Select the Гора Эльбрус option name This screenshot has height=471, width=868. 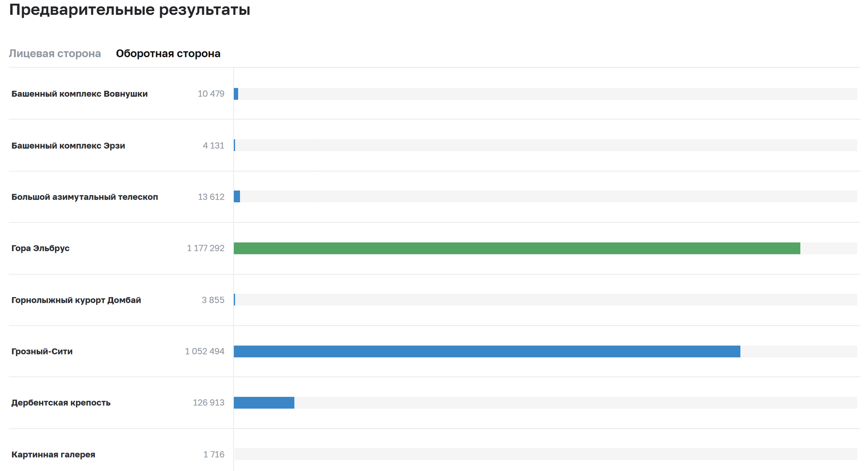40,248
